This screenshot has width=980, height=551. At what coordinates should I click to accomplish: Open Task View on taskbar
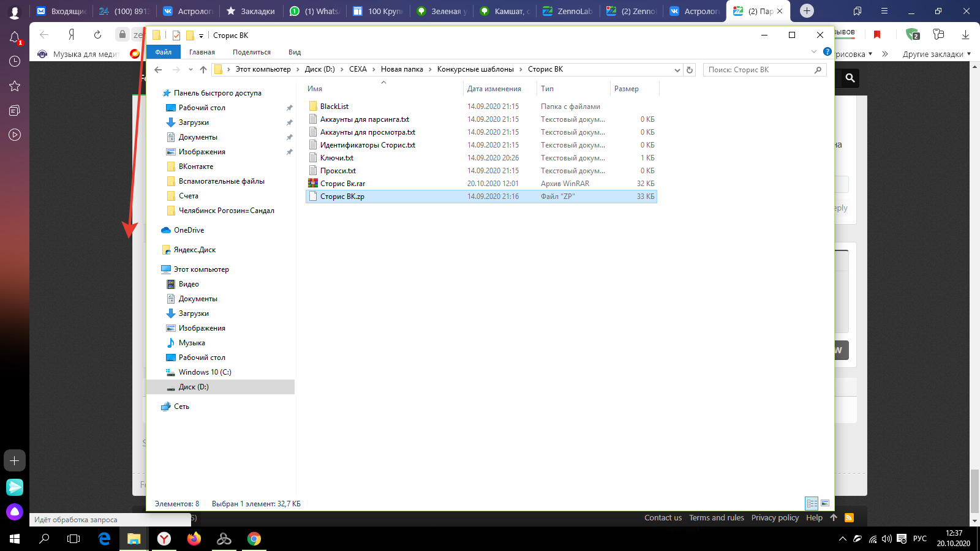pyautogui.click(x=73, y=539)
